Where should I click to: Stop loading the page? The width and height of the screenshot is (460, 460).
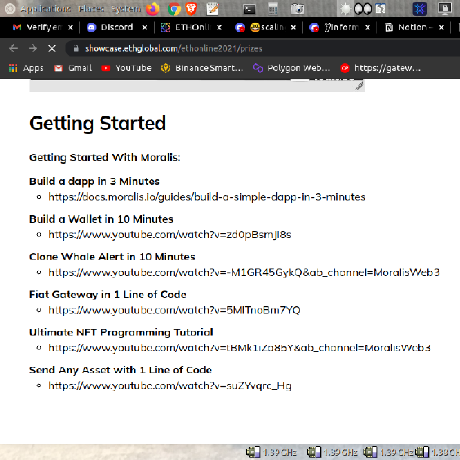tap(52, 49)
